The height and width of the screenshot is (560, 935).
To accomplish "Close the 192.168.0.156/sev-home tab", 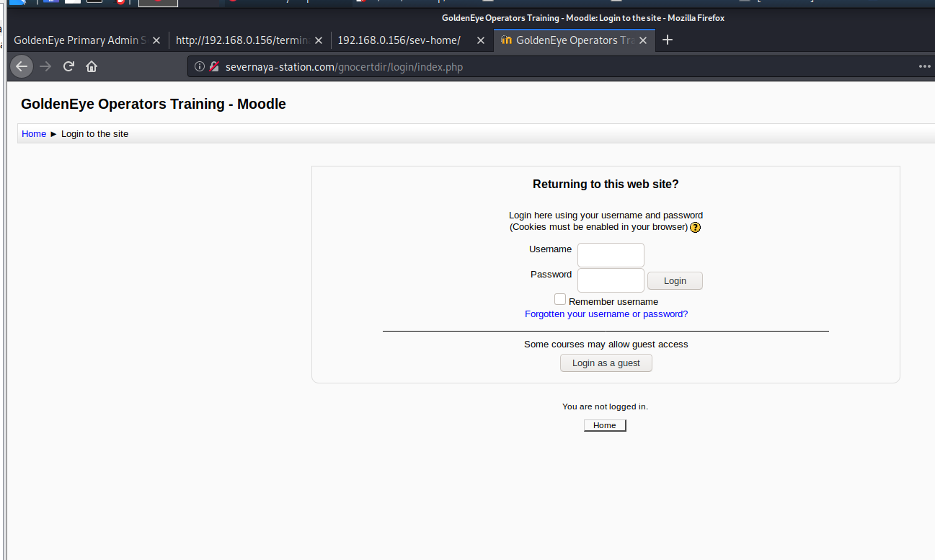I will pyautogui.click(x=481, y=40).
